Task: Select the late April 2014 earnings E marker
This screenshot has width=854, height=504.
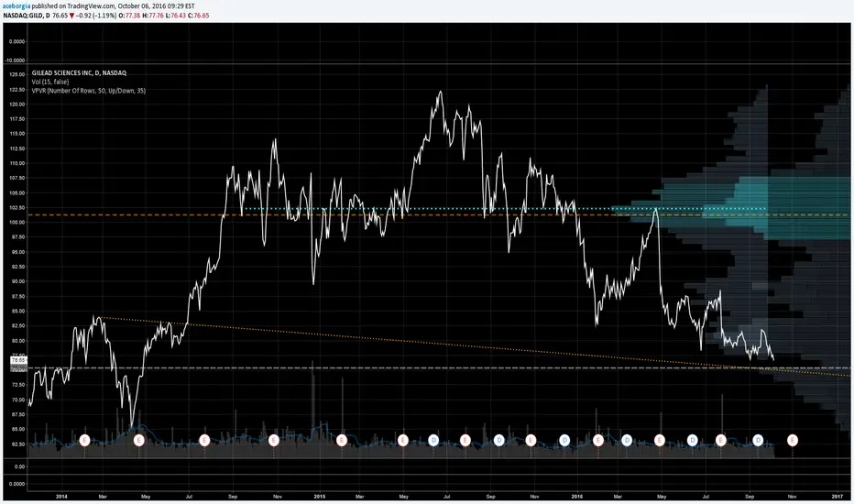Action: coord(139,440)
